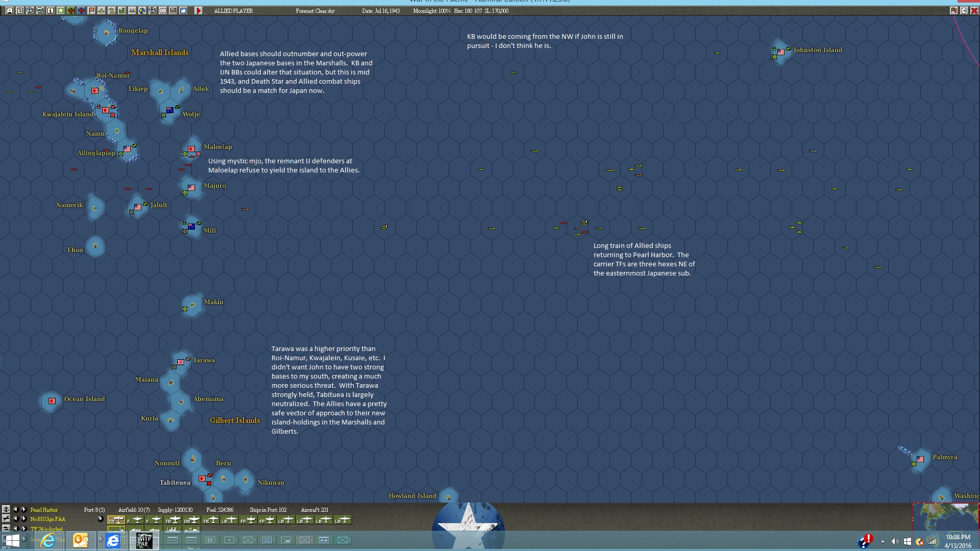Click the 'Ships in Port: 102' text
This screenshot has width=980, height=551.
[x=268, y=510]
